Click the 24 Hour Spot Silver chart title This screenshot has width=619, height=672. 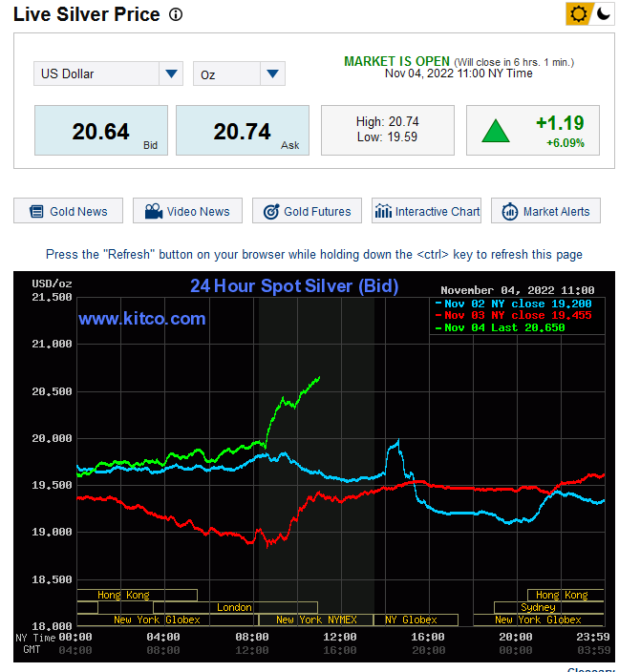coord(294,286)
